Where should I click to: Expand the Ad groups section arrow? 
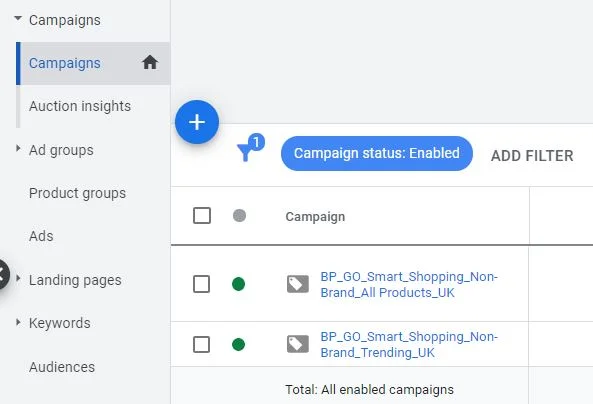coord(18,148)
